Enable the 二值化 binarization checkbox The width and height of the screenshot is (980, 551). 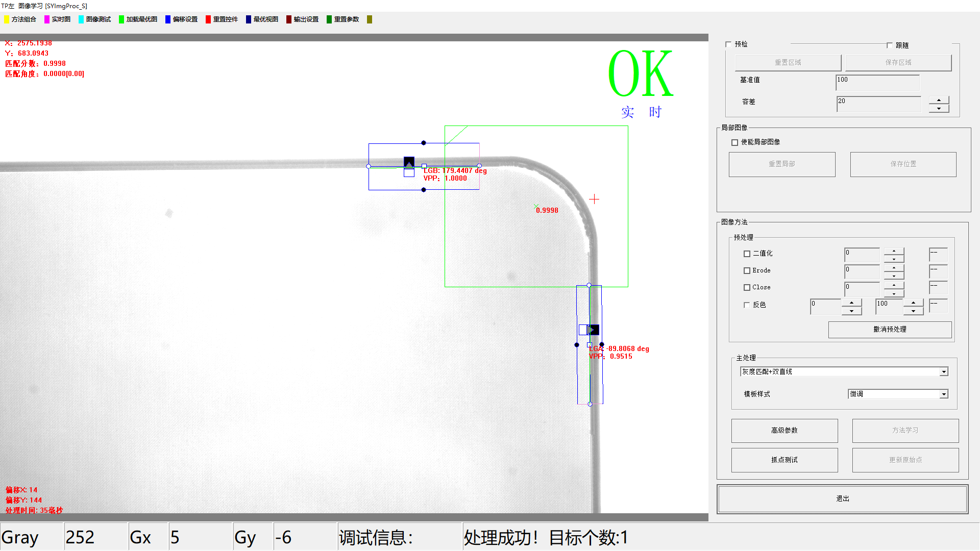click(x=747, y=254)
